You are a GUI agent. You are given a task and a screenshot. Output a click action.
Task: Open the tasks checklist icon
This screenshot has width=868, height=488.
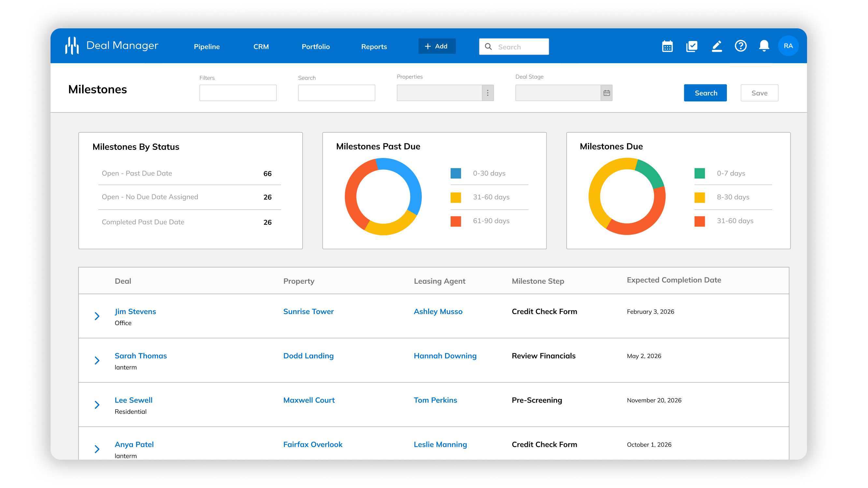click(x=692, y=46)
